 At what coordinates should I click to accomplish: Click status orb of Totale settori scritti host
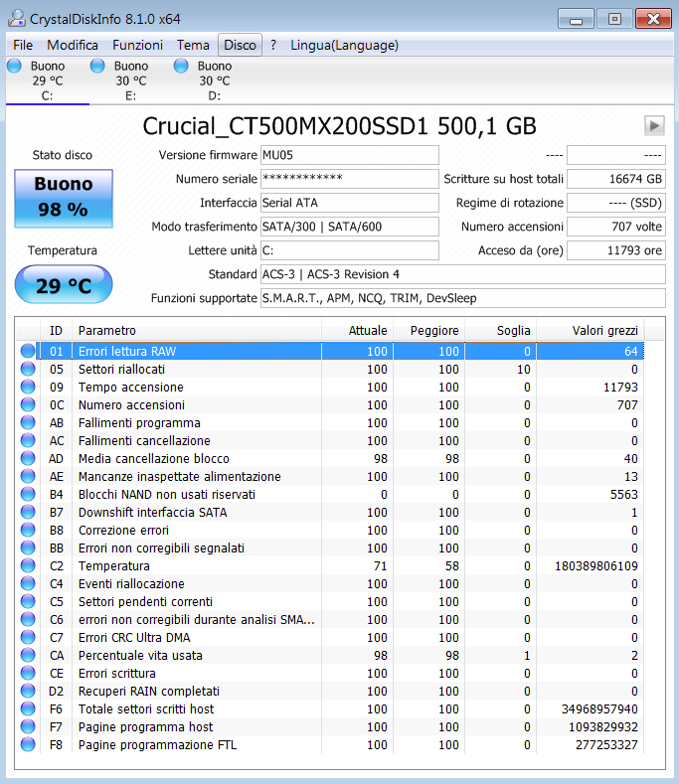coord(28,709)
